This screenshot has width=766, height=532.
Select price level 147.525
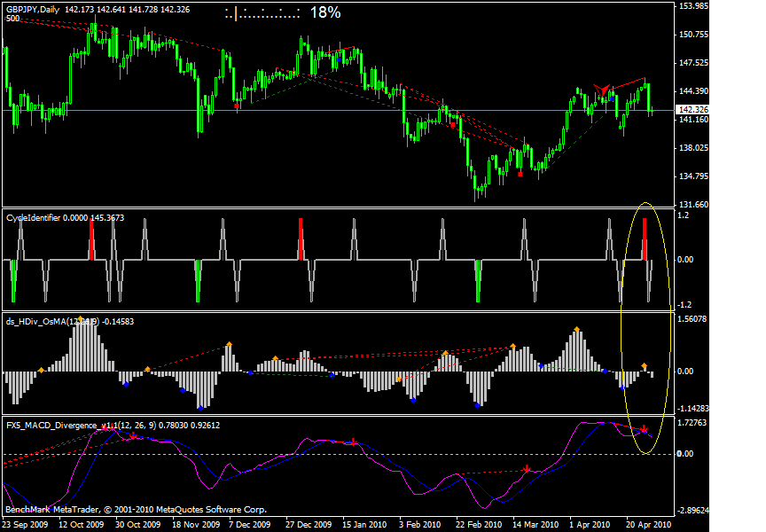(x=693, y=63)
